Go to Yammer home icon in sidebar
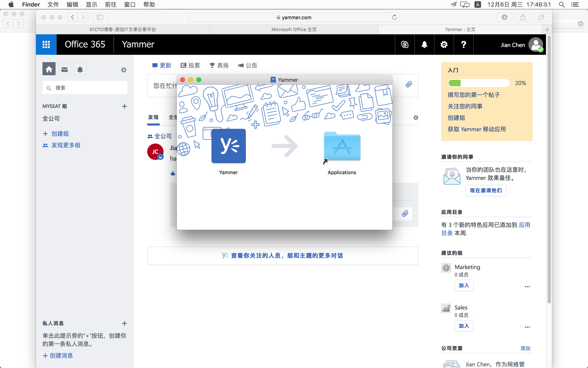The height and width of the screenshot is (368, 588). click(x=49, y=69)
